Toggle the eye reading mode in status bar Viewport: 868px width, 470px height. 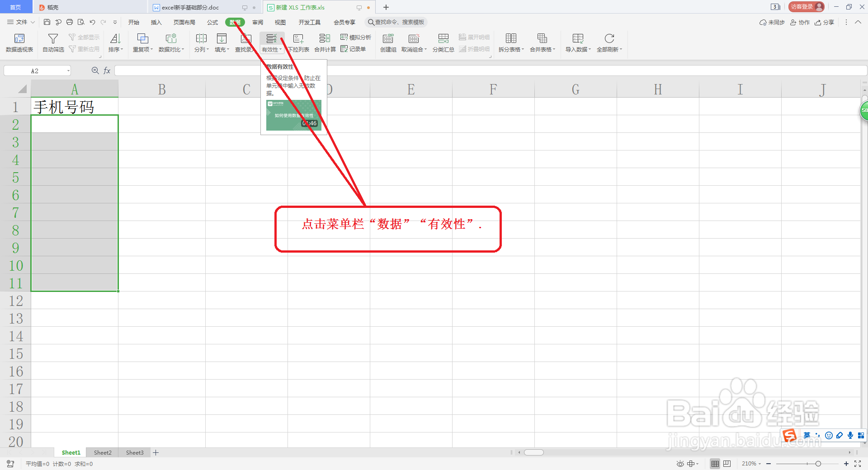[679, 464]
